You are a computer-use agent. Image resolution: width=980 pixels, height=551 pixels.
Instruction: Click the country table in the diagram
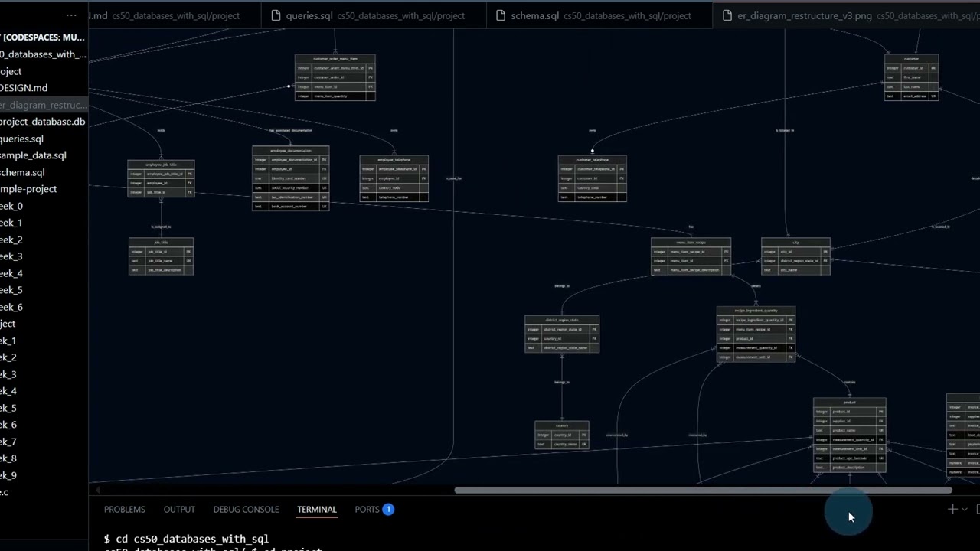[562, 435]
